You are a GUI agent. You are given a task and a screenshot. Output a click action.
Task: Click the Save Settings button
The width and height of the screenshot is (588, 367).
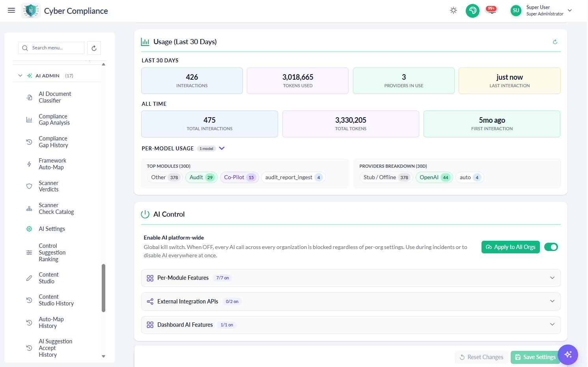[x=535, y=357]
